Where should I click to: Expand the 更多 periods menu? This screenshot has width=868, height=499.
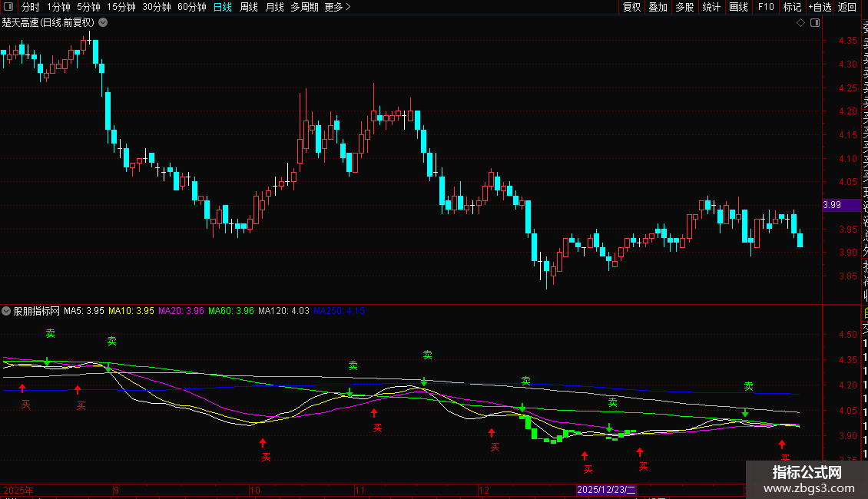(337, 7)
